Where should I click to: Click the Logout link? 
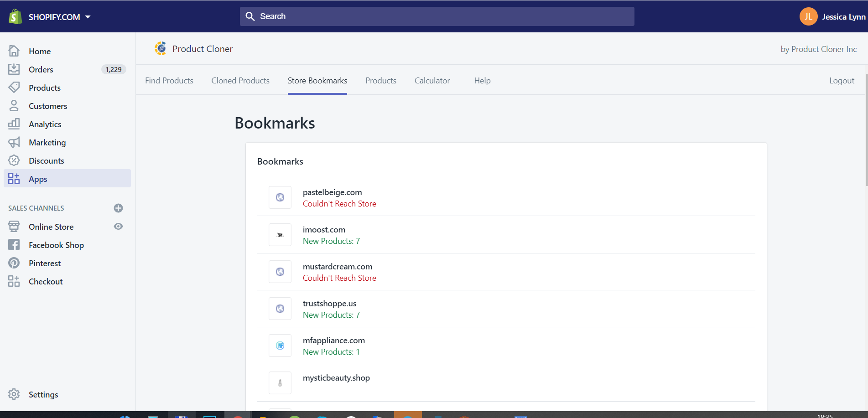(x=841, y=81)
